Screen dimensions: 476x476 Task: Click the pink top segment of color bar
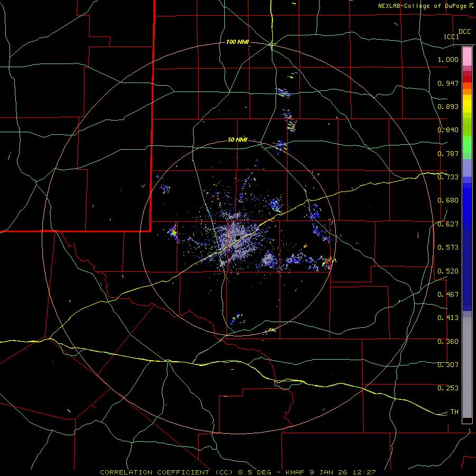tap(467, 56)
